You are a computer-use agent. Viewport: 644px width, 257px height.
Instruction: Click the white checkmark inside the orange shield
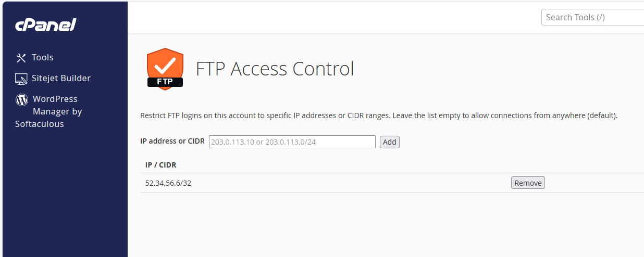pyautogui.click(x=165, y=65)
